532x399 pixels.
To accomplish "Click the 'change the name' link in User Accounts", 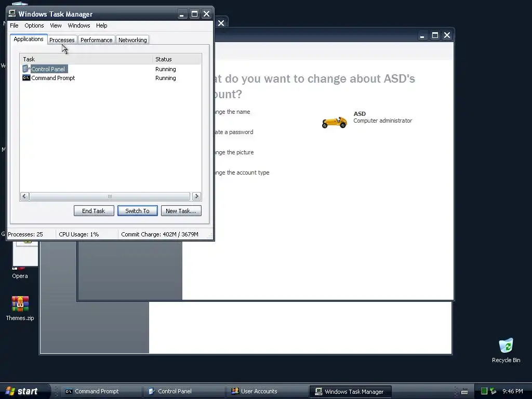I will click(232, 112).
